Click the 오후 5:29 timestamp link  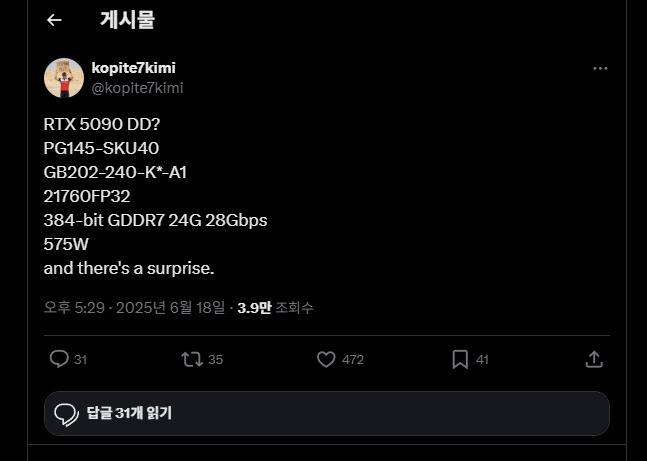coord(134,308)
